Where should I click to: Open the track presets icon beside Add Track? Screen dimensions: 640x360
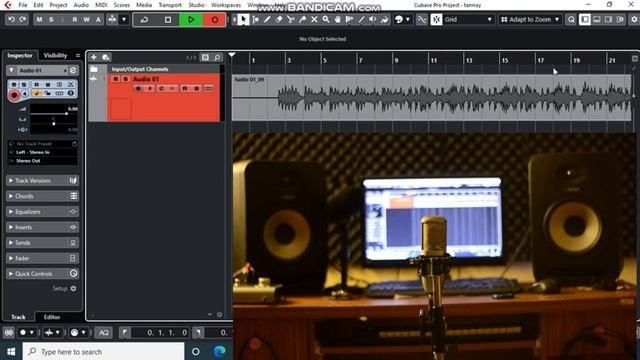point(106,57)
